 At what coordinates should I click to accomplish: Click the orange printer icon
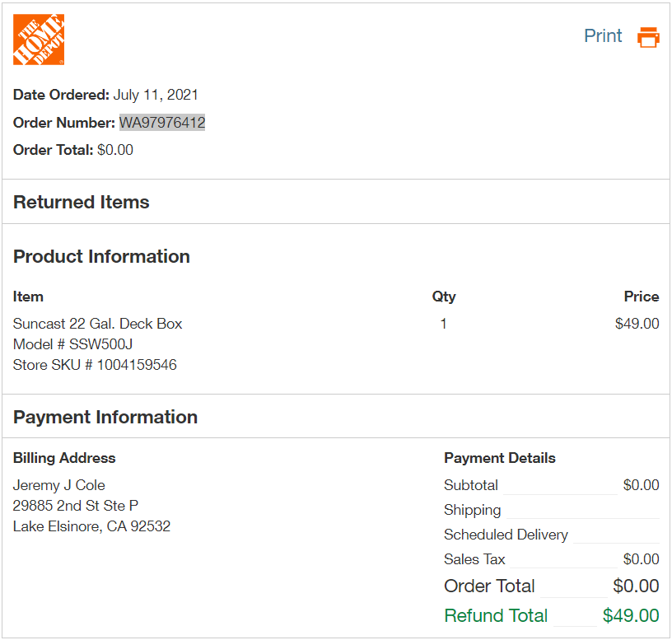pyautogui.click(x=648, y=37)
